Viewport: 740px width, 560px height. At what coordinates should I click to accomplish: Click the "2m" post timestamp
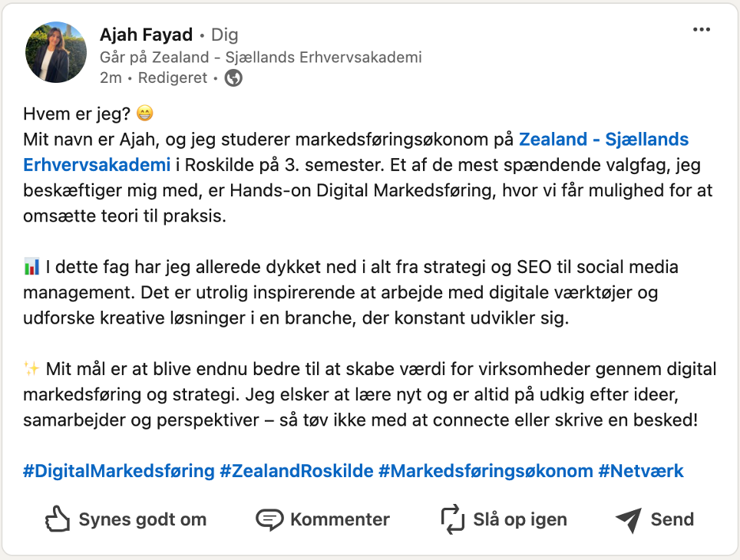click(111, 78)
